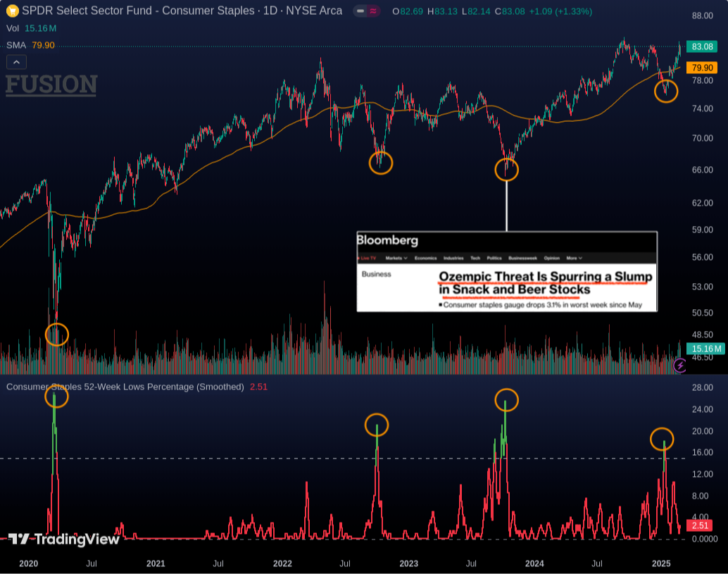Click the high value H83.13
Viewport: 728px width, 574px height.
pyautogui.click(x=442, y=11)
